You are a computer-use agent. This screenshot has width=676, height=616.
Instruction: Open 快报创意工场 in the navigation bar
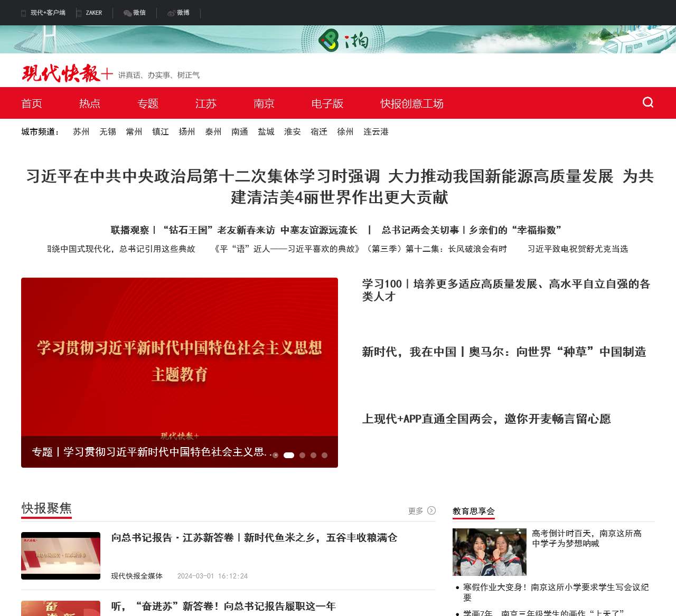[412, 103]
